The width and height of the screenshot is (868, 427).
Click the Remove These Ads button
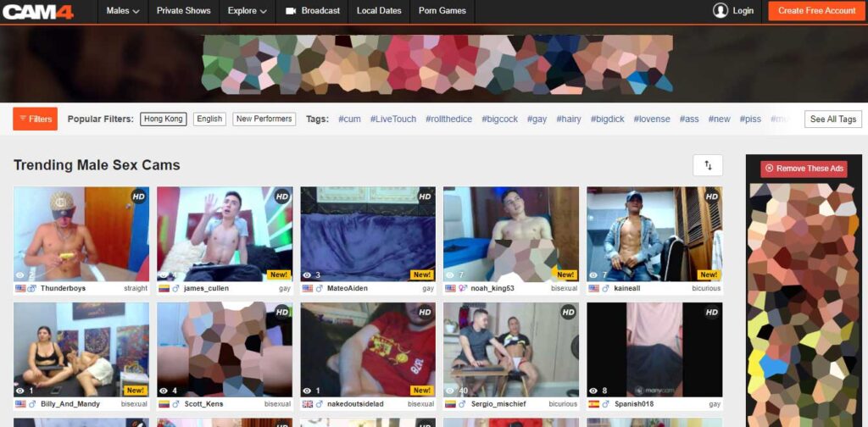tap(804, 169)
